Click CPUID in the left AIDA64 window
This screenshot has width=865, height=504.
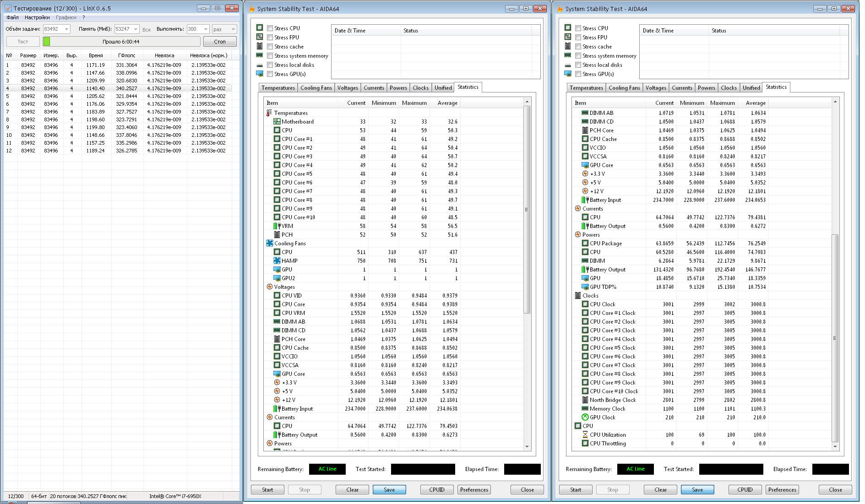(x=437, y=490)
